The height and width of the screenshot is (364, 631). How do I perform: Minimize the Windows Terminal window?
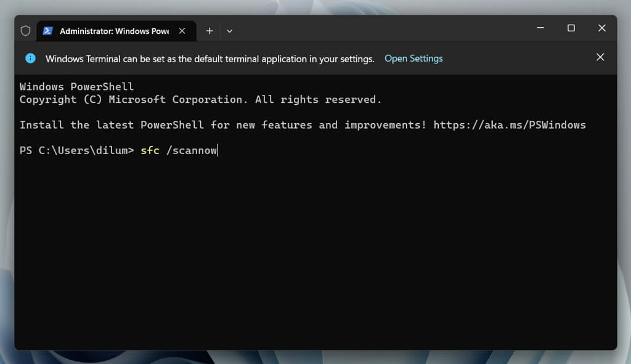[540, 28]
